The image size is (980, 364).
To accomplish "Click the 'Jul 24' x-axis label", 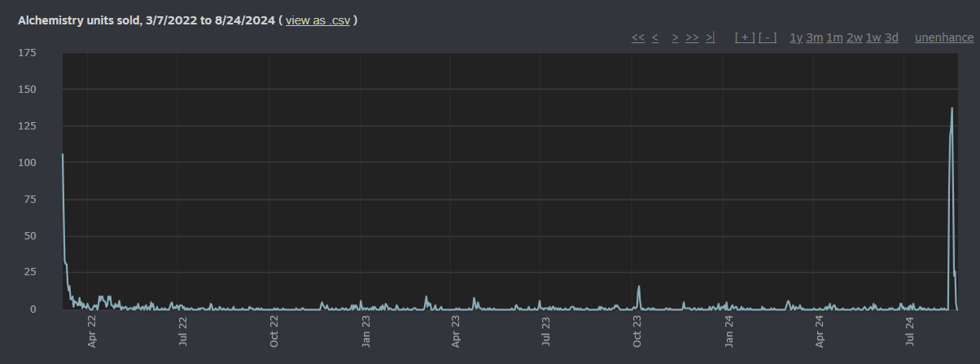I will point(910,332).
